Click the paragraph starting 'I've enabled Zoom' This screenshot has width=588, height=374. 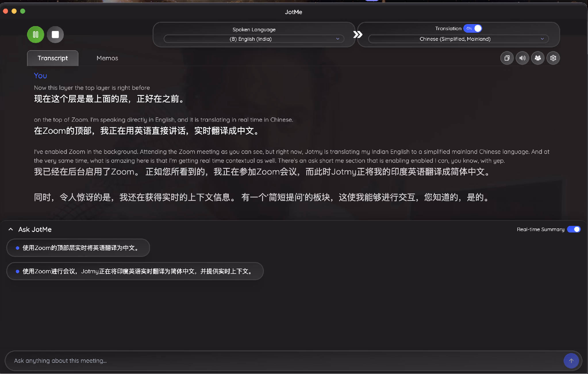pyautogui.click(x=292, y=156)
